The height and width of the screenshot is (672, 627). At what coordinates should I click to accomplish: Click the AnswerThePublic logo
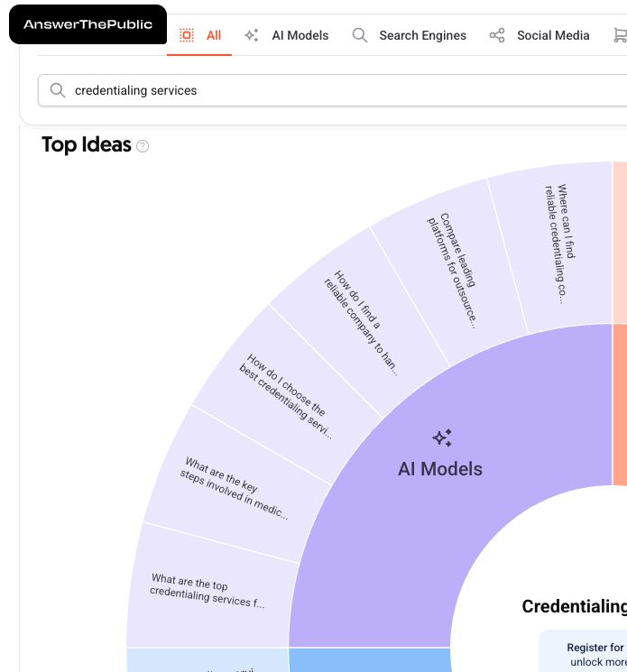[x=88, y=24]
